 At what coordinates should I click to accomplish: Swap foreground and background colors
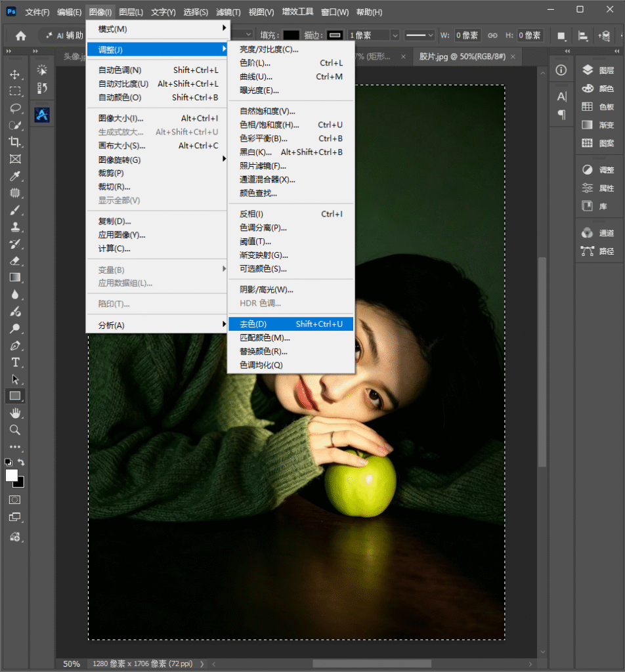pyautogui.click(x=21, y=462)
